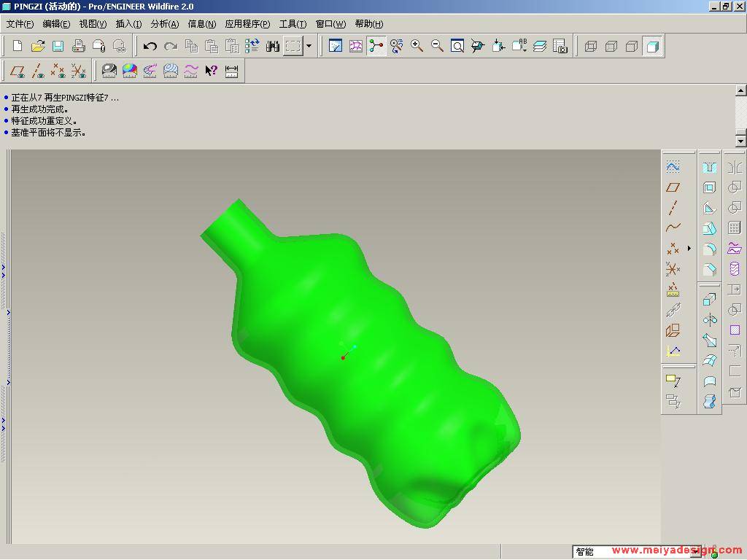Viewport: 747px width, 560px height.
Task: Create a new file with the blank page icon
Action: point(18,46)
